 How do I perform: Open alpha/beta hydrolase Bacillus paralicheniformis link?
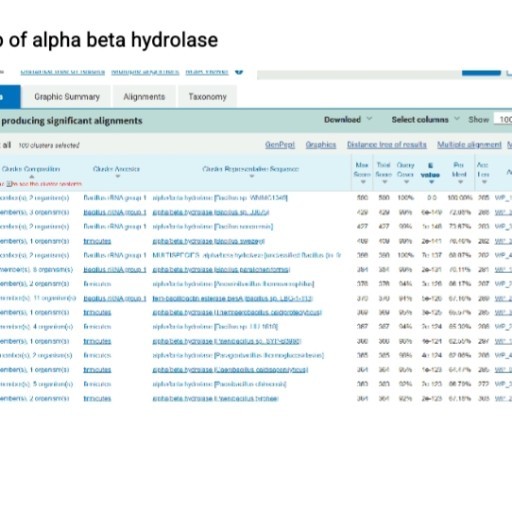pyautogui.click(x=221, y=269)
